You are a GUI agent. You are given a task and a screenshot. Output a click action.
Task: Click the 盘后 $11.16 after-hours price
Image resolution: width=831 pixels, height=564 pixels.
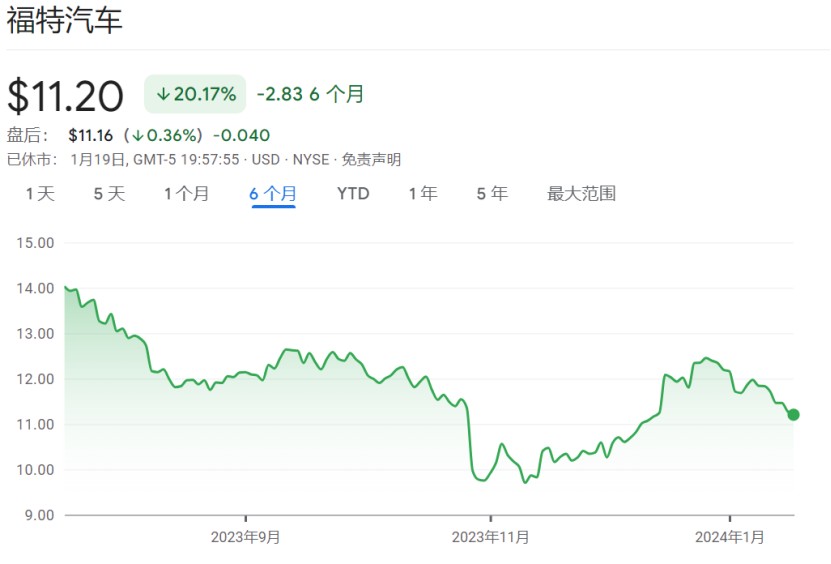click(89, 135)
